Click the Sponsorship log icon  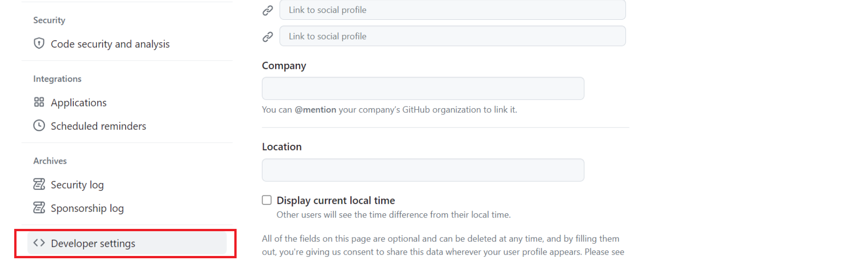click(39, 208)
